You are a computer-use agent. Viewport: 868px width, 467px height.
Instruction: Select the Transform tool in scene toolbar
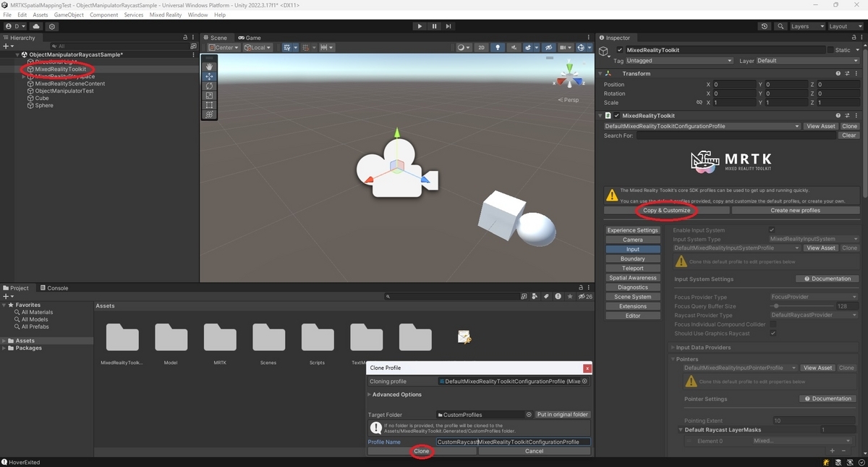click(x=210, y=114)
